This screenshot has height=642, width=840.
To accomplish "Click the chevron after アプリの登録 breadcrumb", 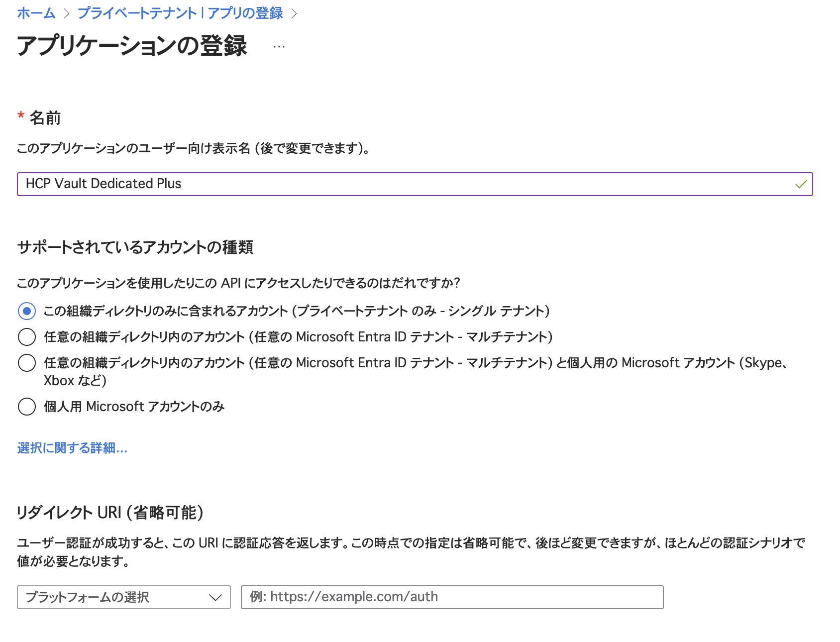I will 294,13.
